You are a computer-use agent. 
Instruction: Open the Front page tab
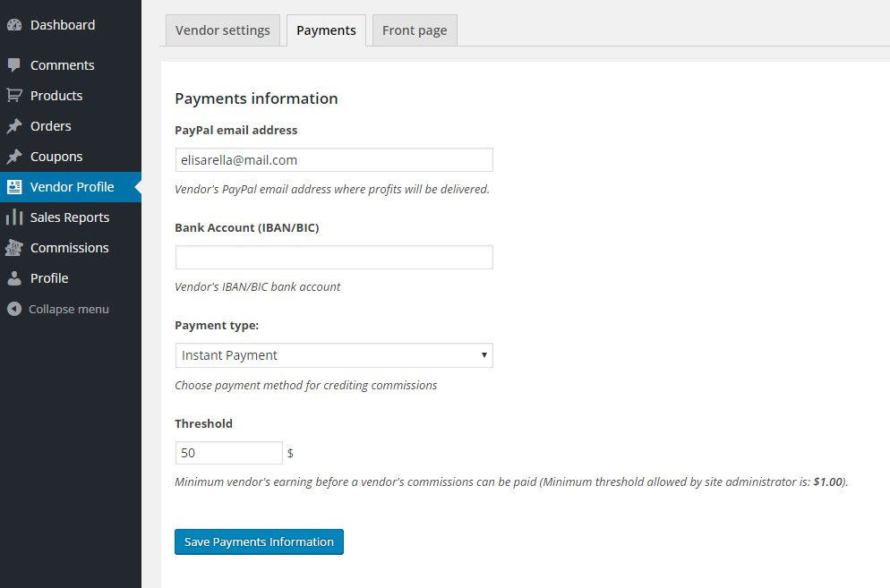415,30
